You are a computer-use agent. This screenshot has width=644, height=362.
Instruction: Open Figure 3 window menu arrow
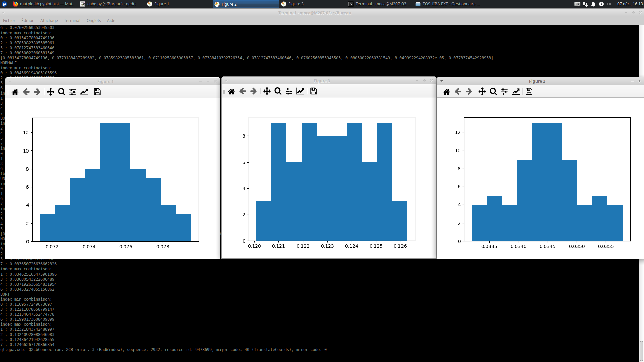coord(226,81)
